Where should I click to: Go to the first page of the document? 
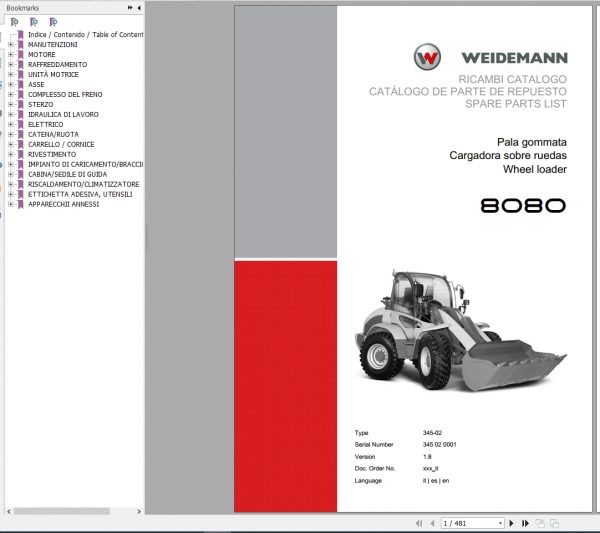click(x=419, y=523)
